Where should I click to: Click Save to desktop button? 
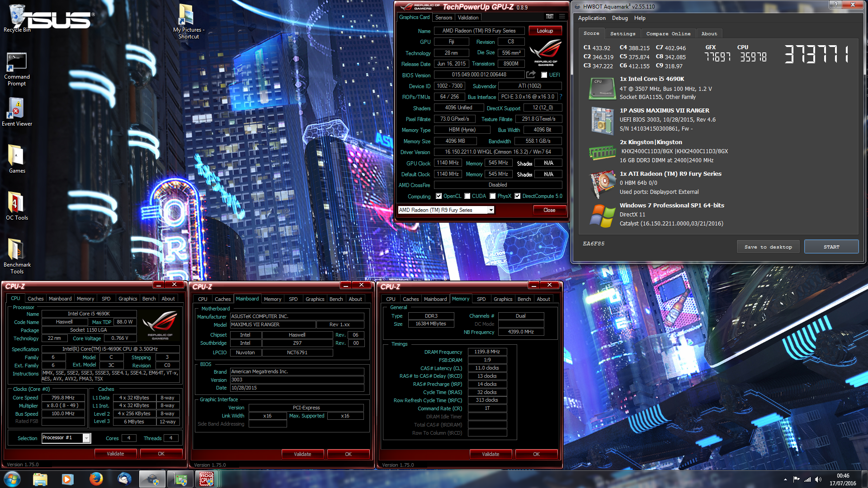click(x=768, y=247)
